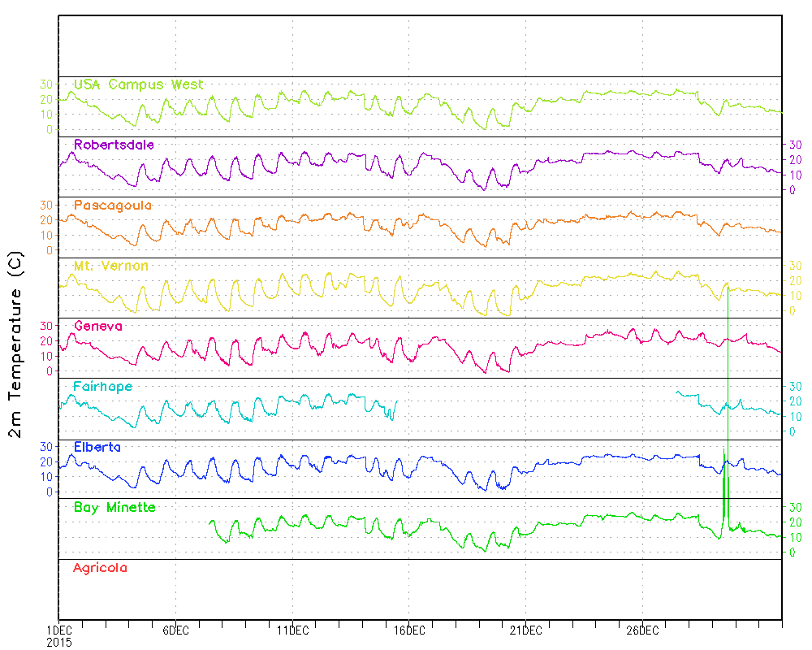The image size is (812, 650).
Task: Click the Pascagoula station label
Action: click(113, 206)
